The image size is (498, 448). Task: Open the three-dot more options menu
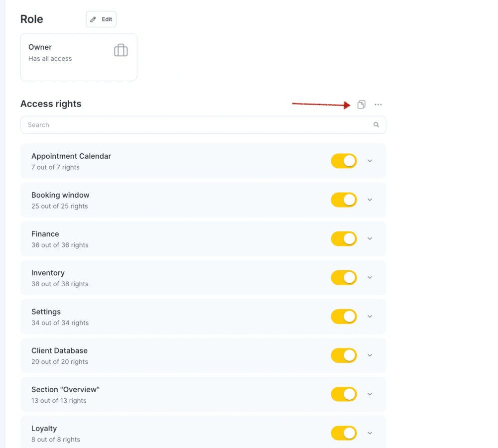[x=378, y=105]
